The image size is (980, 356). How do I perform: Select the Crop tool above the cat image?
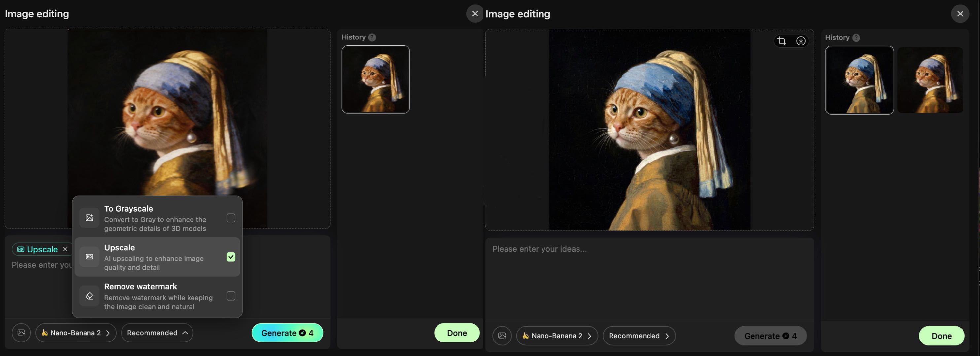click(782, 41)
